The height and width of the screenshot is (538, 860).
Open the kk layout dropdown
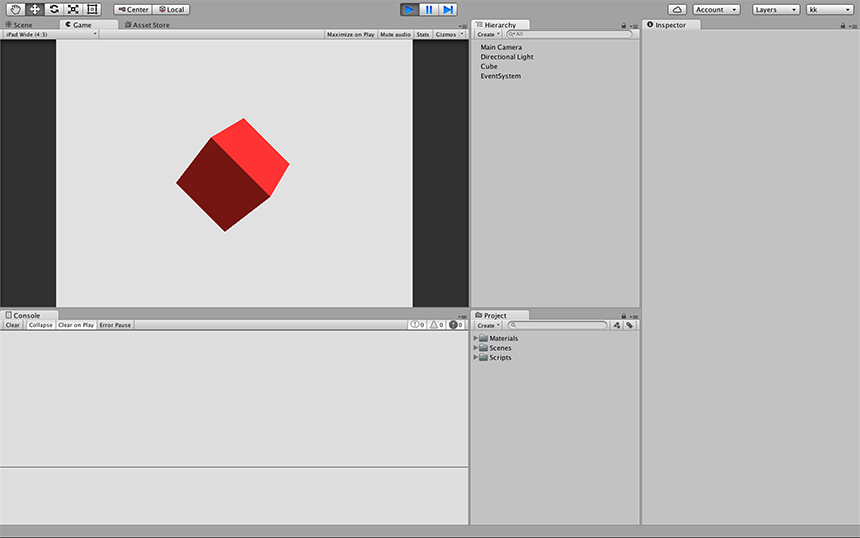[x=830, y=9]
